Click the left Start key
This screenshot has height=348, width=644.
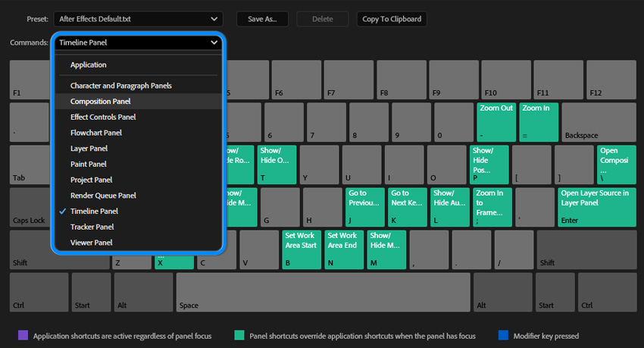tap(91, 292)
